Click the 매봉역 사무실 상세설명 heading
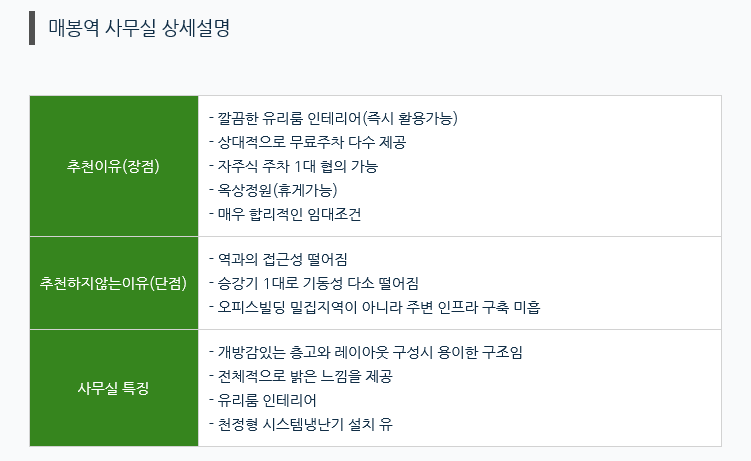This screenshot has height=461, width=751. 139,28
